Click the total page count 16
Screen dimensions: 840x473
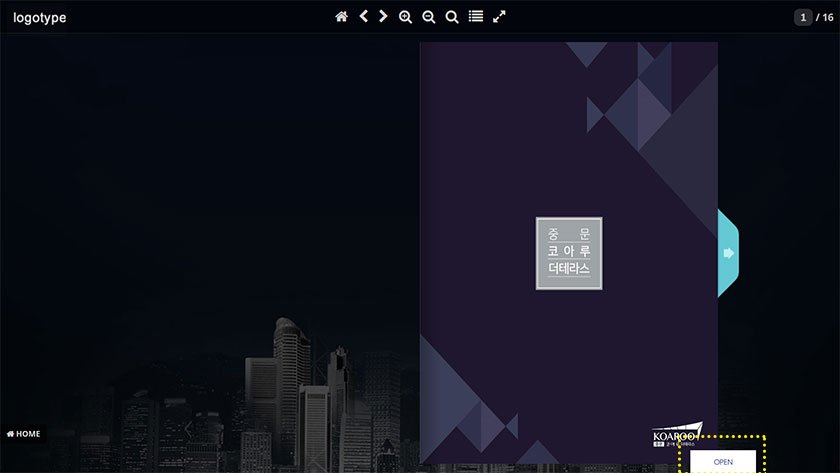(x=826, y=18)
